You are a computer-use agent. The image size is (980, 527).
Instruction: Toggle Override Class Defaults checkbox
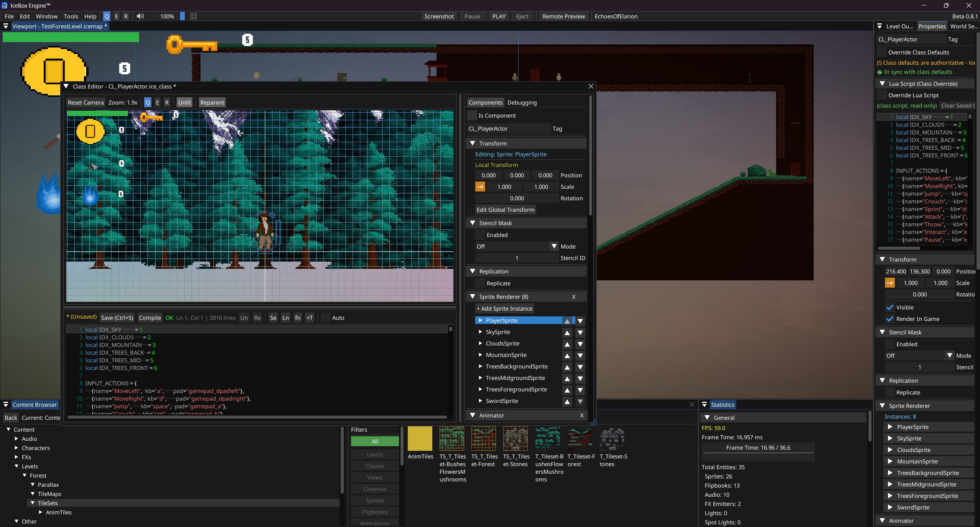click(882, 52)
